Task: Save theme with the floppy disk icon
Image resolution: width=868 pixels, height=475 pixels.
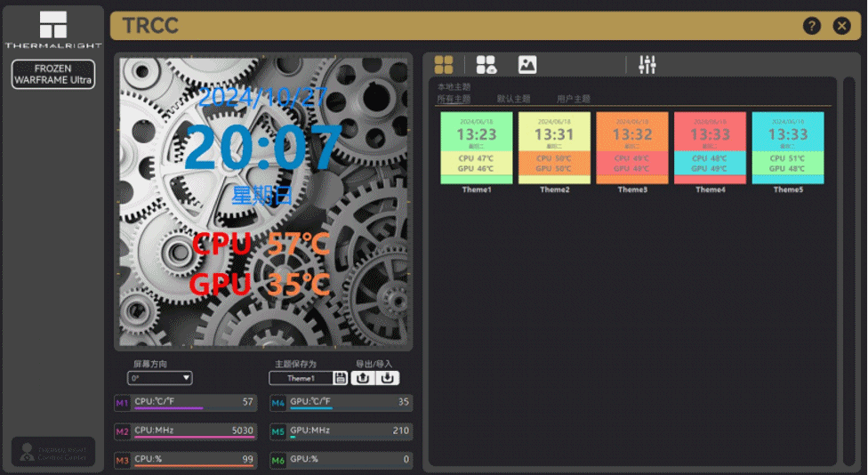Action: [x=341, y=378]
